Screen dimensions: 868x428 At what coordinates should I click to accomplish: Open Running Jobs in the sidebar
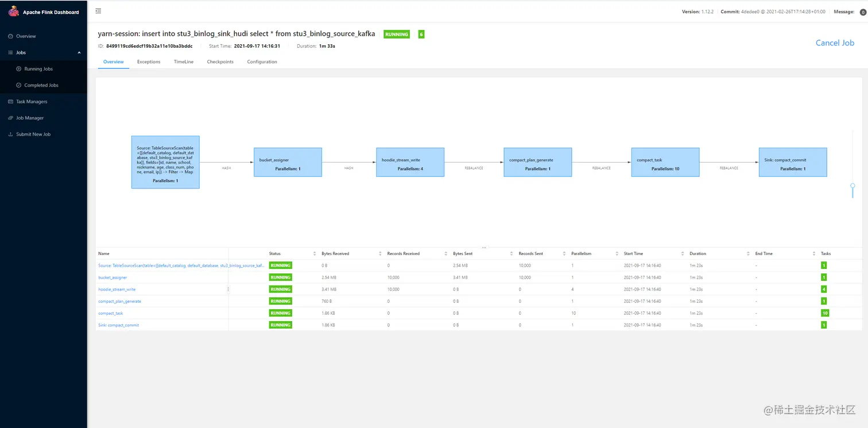38,69
